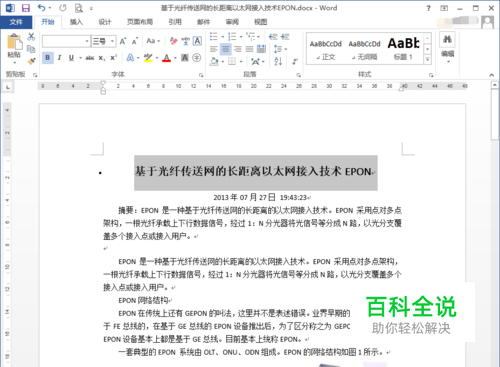Click the paragraph shading paint bucket

click(214, 61)
